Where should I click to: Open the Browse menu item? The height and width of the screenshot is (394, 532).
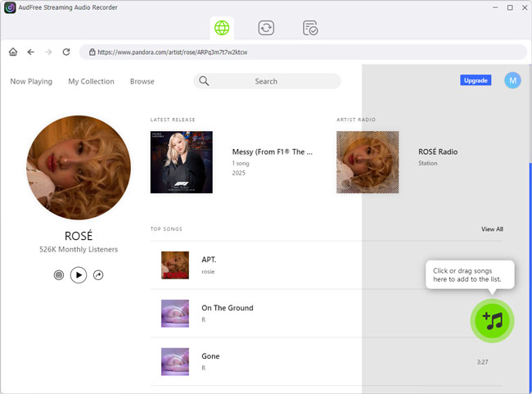pos(142,82)
